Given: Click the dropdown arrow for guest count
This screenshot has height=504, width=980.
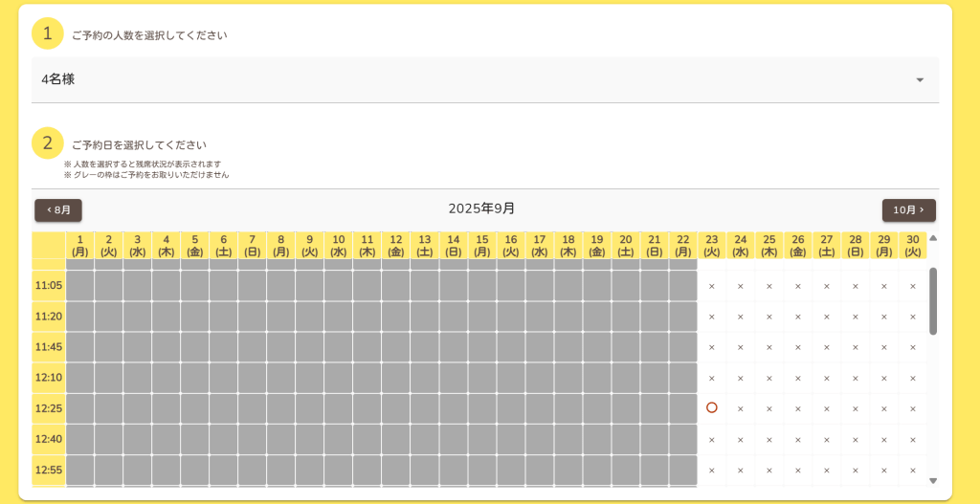Looking at the screenshot, I should coord(920,79).
